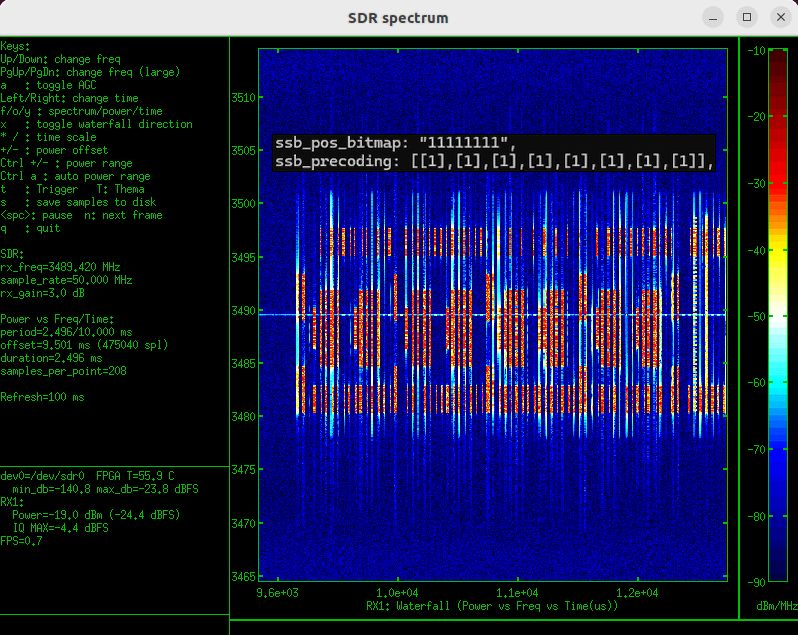Click the duration=2.496 ms value
This screenshot has height=635, width=798.
point(51,358)
